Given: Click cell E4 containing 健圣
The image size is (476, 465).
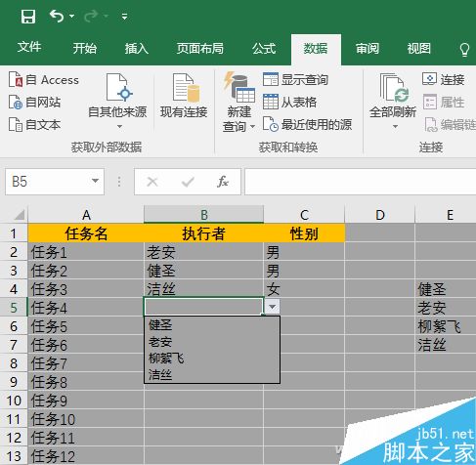Looking at the screenshot, I should 446,289.
